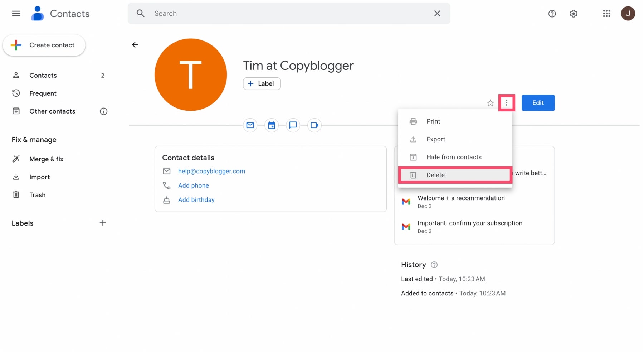This screenshot has width=644, height=352.
Task: Click the blue Edit button
Action: (538, 103)
